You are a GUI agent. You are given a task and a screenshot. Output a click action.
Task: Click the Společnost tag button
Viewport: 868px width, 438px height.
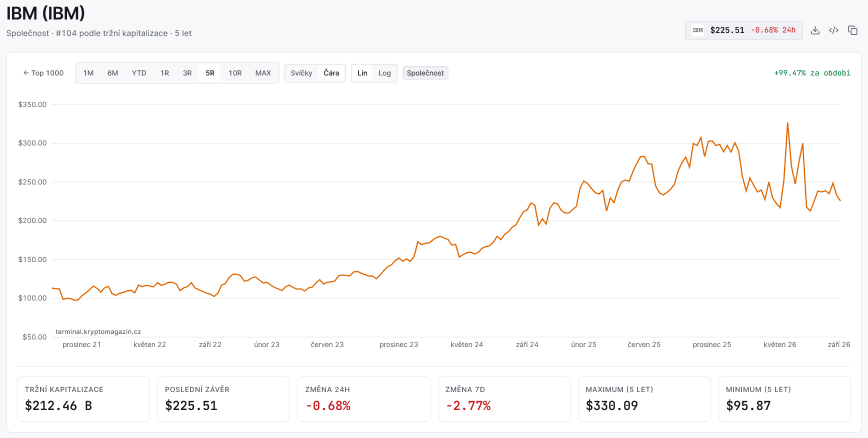(425, 73)
